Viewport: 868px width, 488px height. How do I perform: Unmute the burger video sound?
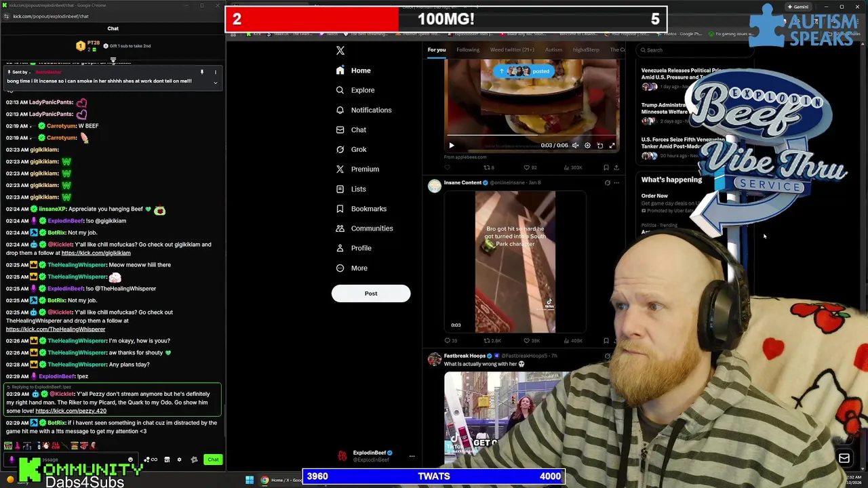[x=575, y=145]
